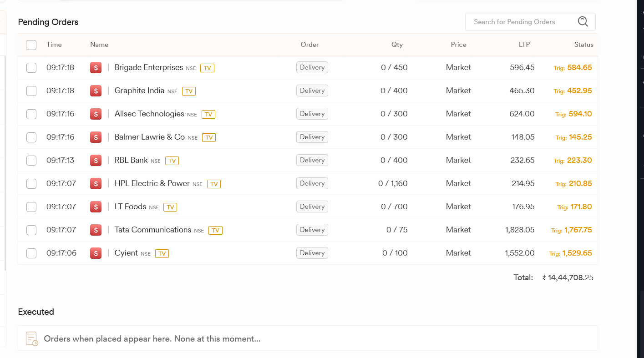The image size is (644, 358).
Task: Click the Price column header
Action: coord(459,45)
